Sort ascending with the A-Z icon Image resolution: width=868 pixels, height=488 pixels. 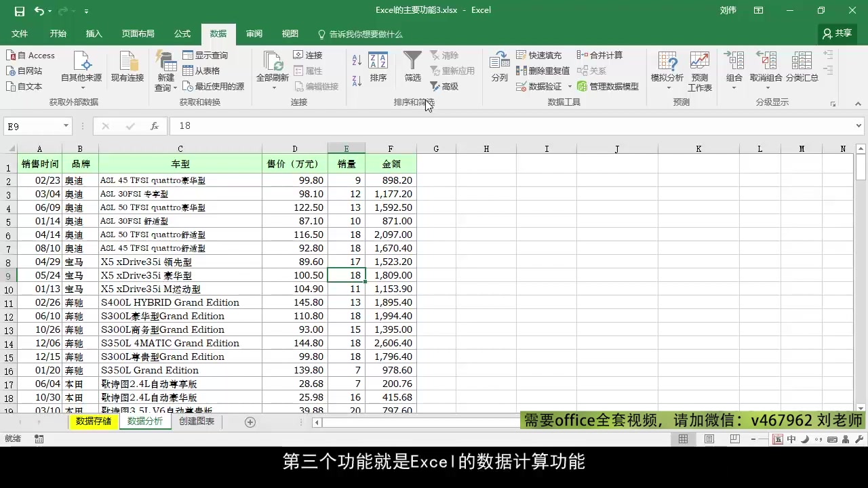(x=357, y=60)
